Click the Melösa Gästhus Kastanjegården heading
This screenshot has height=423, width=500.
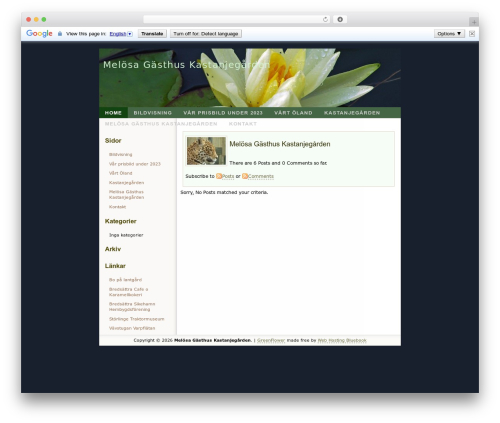pyautogui.click(x=280, y=144)
